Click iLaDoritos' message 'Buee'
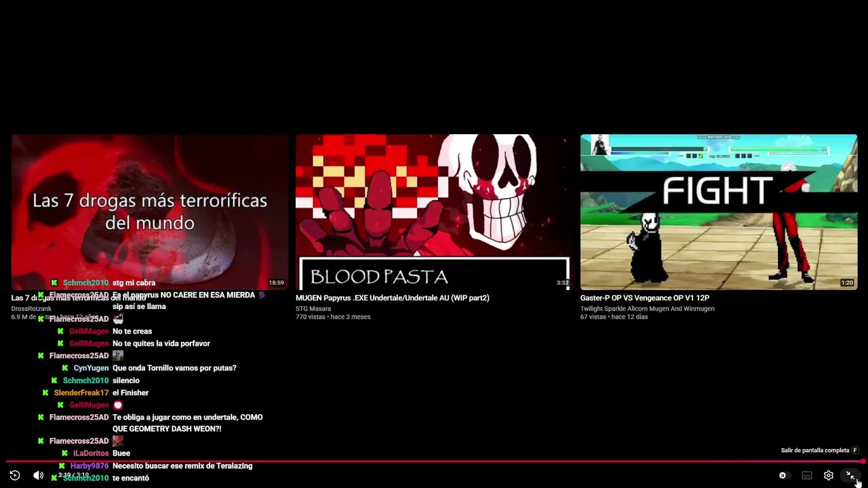 (x=121, y=453)
